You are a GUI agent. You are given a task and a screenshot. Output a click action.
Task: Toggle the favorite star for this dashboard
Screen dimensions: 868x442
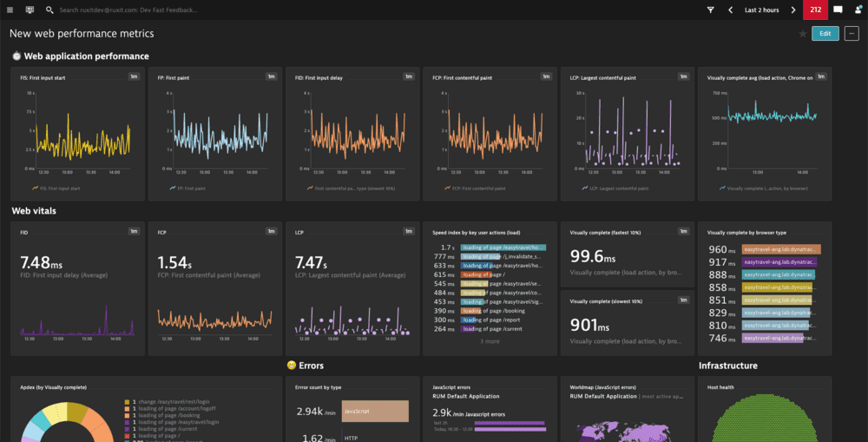[x=802, y=34]
